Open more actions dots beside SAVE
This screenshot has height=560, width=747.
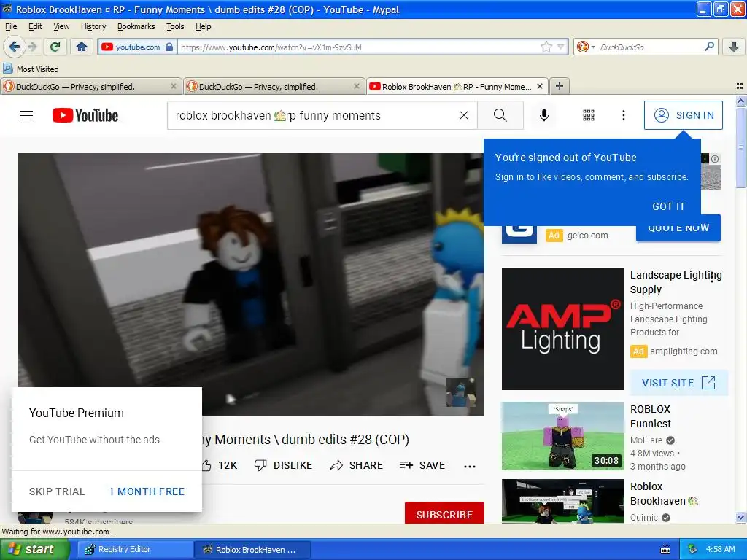470,466
